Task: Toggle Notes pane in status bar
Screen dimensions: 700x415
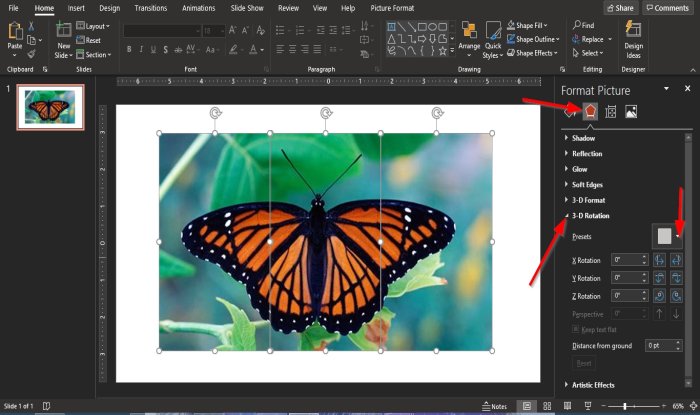Action: click(495, 407)
